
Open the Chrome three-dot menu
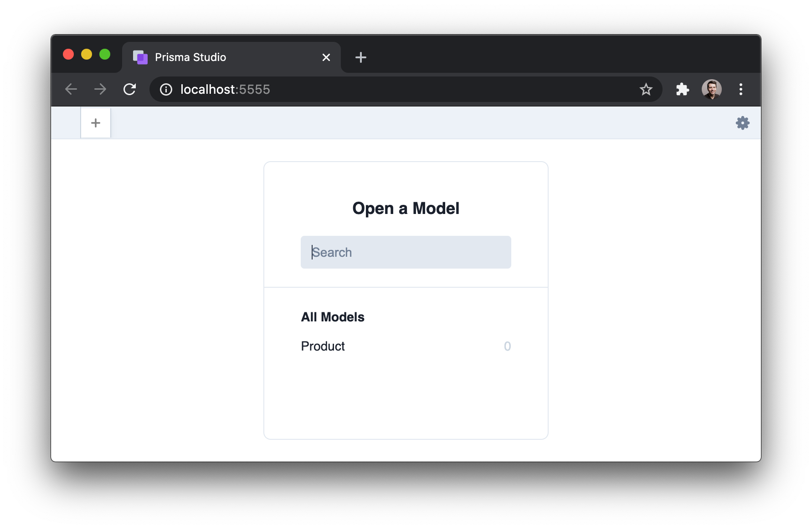(741, 89)
